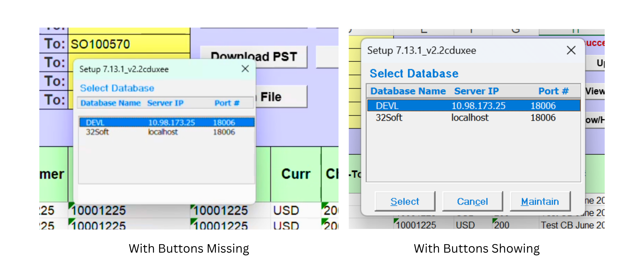Viewport: 644px width, 276px height.
Task: Click the Database Name column header beside Select button
Action: pyautogui.click(x=408, y=91)
